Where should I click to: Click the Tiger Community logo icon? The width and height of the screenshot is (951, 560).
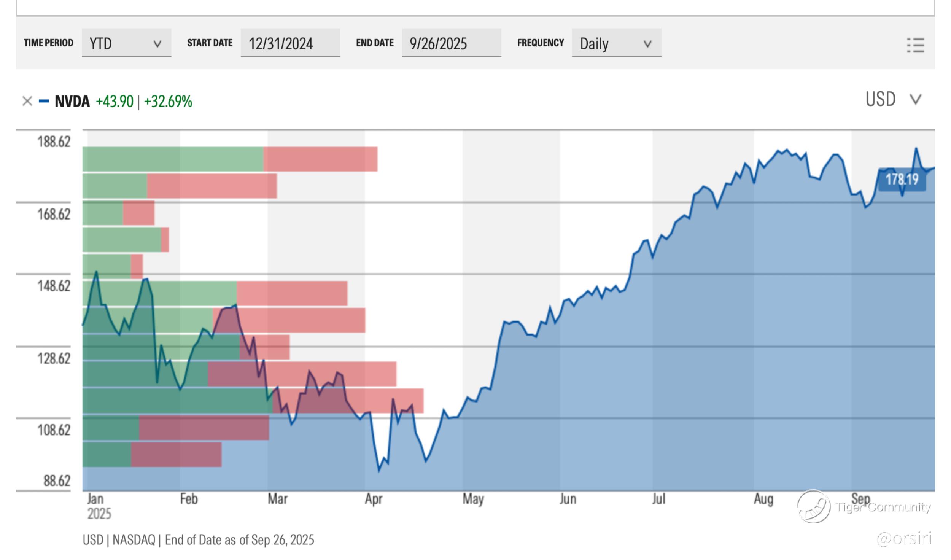click(x=814, y=506)
